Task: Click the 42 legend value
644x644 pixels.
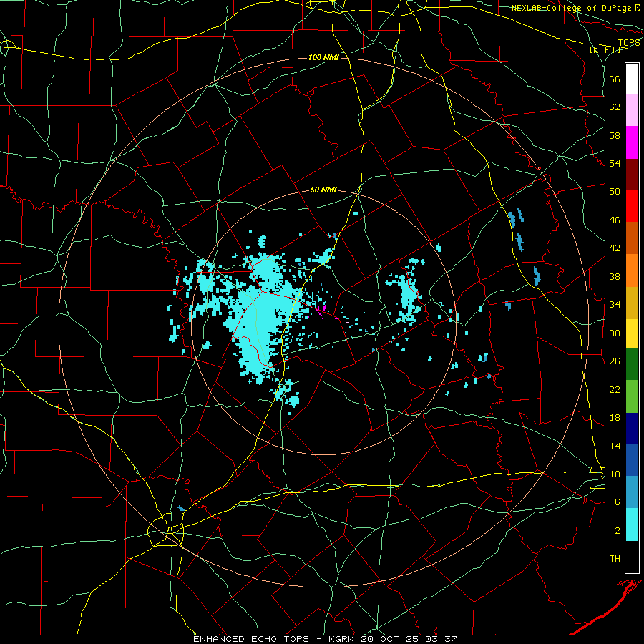Action: [x=615, y=248]
